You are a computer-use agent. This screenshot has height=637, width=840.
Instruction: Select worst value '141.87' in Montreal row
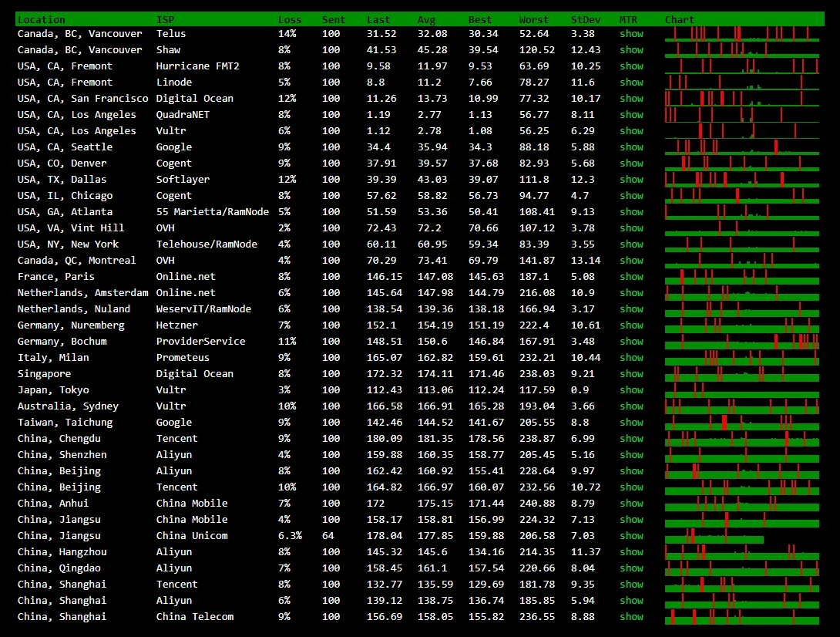click(537, 261)
